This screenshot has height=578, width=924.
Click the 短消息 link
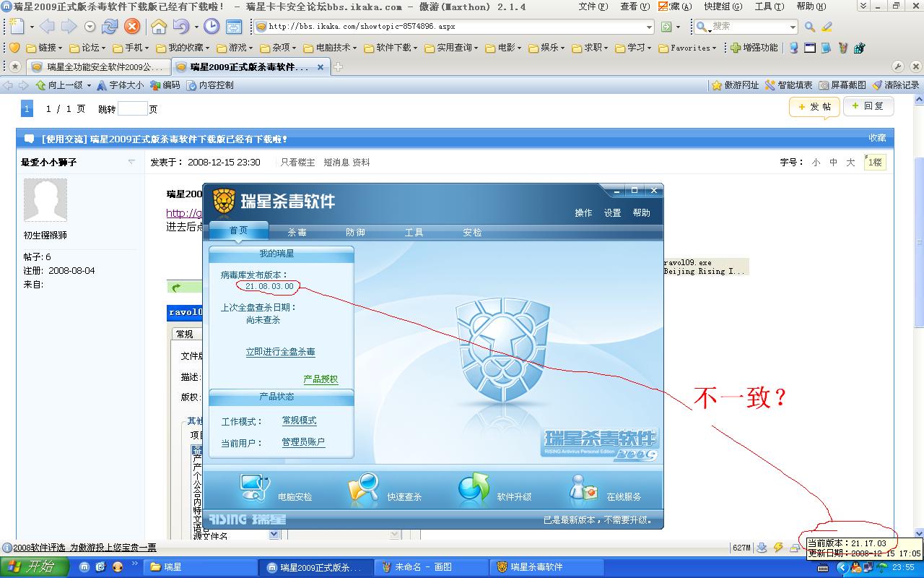(336, 163)
